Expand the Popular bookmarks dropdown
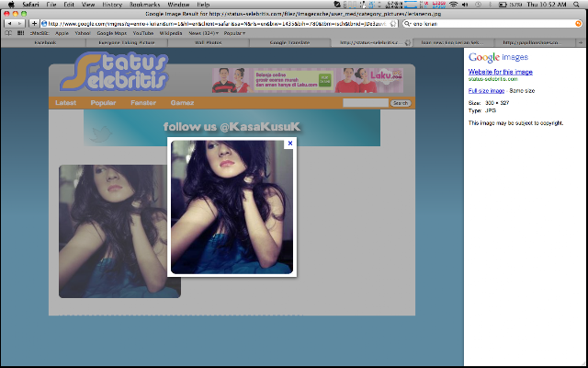This screenshot has width=588, height=368. [x=234, y=33]
